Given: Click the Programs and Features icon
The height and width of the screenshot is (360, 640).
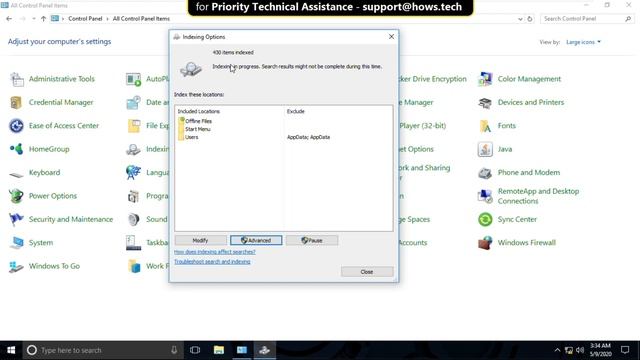Looking at the screenshot, I should coord(133,196).
